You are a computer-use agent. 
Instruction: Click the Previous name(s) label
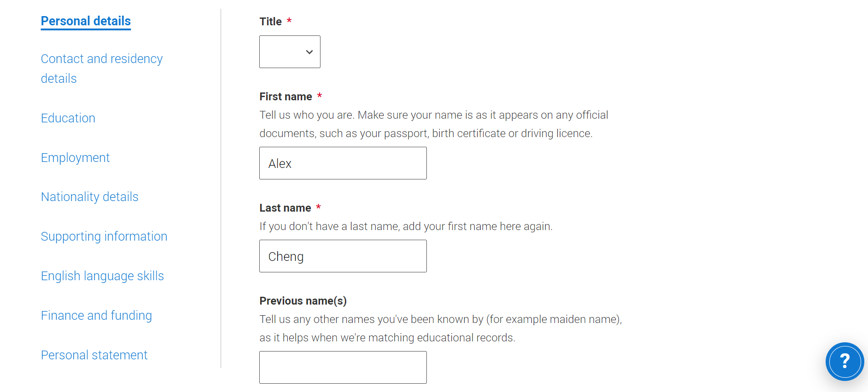point(303,301)
